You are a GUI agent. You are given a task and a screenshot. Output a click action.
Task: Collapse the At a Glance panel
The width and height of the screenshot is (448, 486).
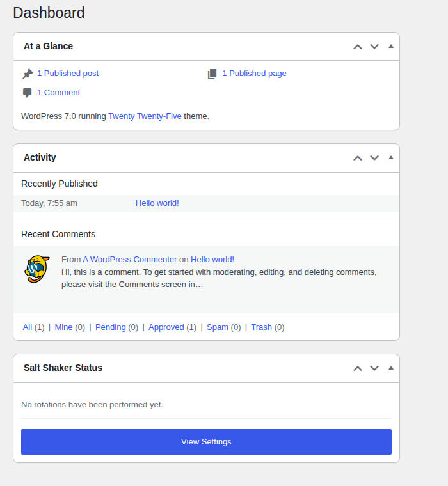[391, 47]
